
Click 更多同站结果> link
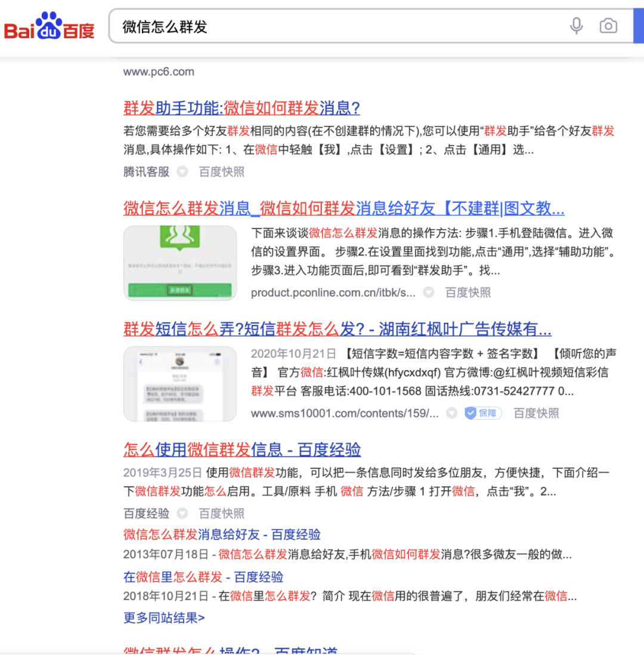164,617
